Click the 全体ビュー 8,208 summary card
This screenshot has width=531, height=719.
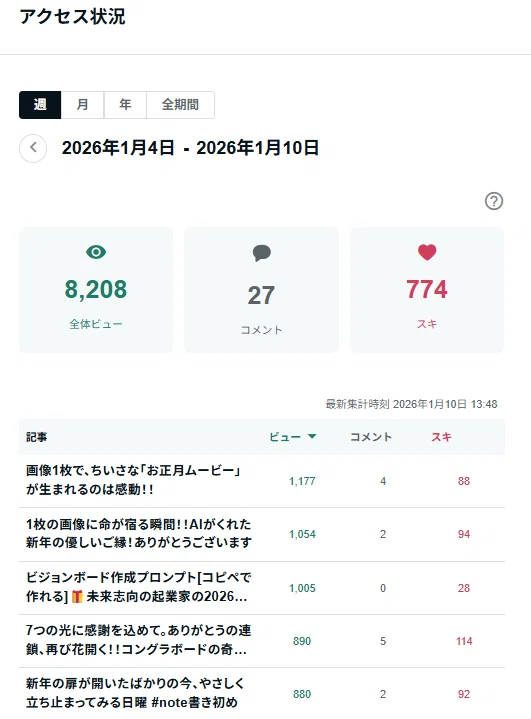pos(96,290)
